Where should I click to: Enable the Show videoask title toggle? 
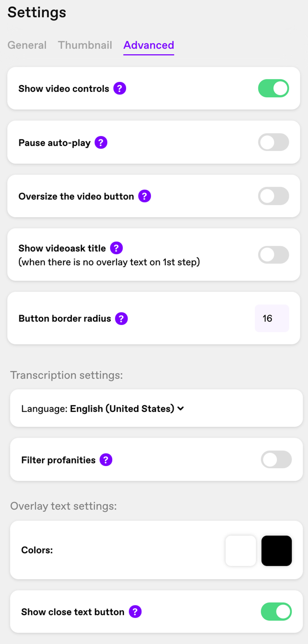(274, 255)
